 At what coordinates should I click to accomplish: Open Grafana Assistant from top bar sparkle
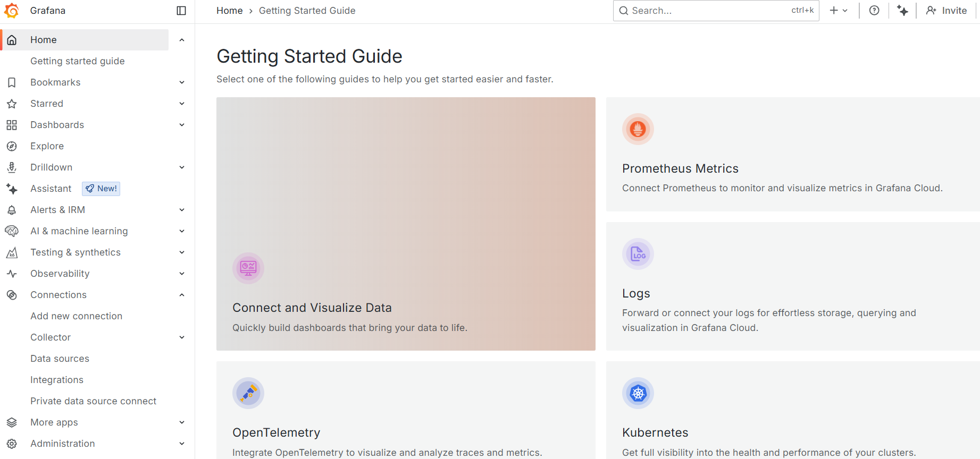[902, 11]
